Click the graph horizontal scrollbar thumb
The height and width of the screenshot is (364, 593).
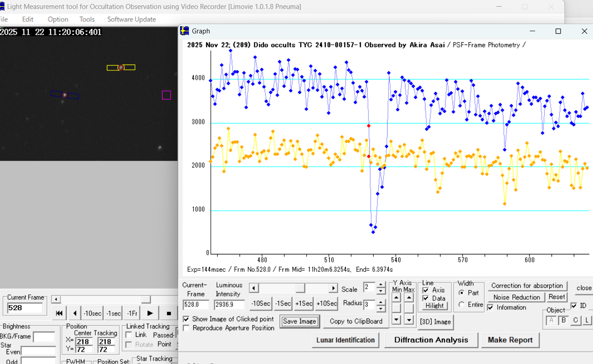tap(301, 288)
